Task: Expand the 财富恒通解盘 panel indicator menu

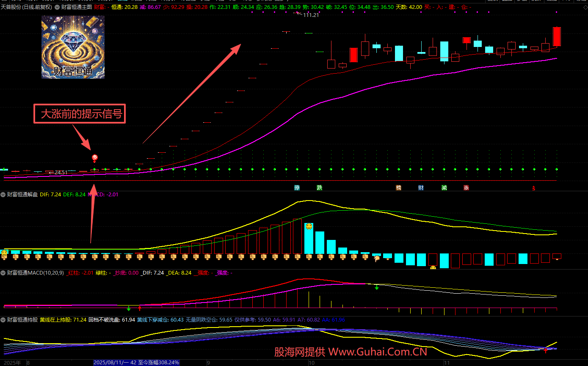Action: (x=3, y=195)
